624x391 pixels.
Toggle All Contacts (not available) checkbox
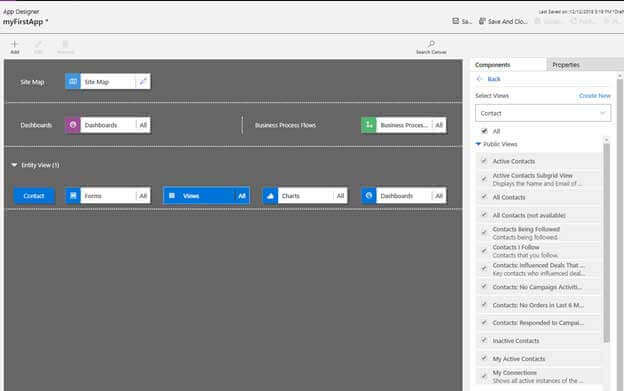pos(484,214)
